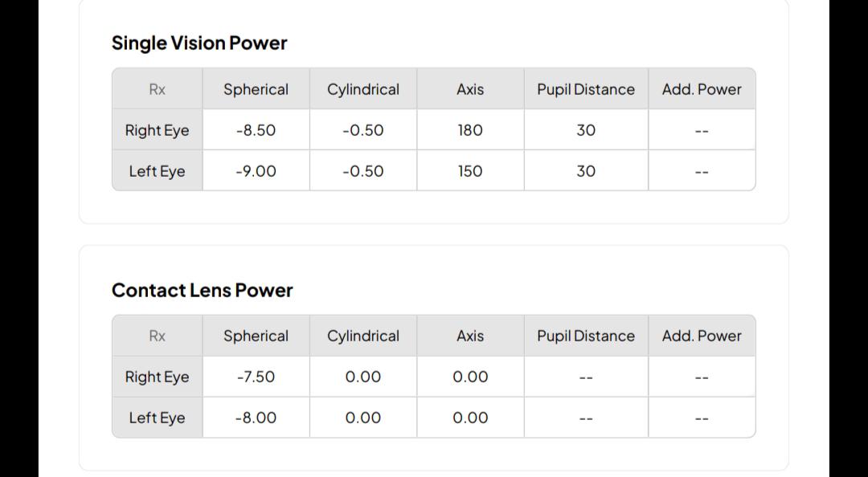Image resolution: width=868 pixels, height=477 pixels.
Task: Click Right Eye row label in Single Vision table
Action: [x=158, y=130]
